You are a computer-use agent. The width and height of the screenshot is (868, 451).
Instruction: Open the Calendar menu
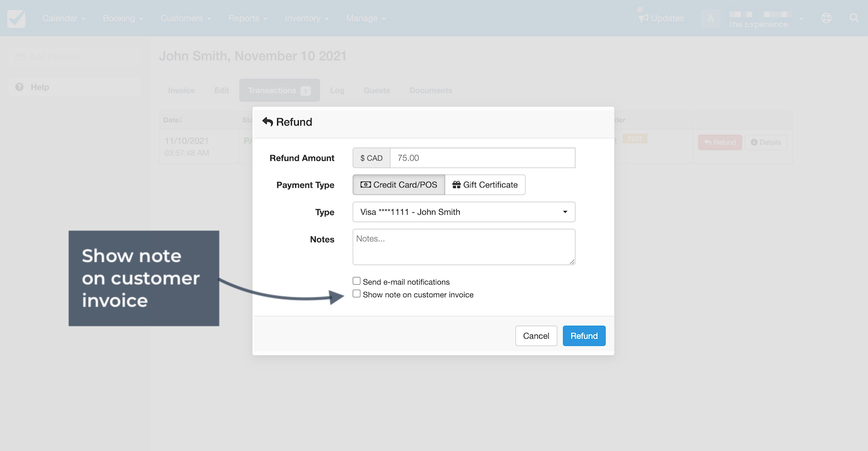point(64,18)
